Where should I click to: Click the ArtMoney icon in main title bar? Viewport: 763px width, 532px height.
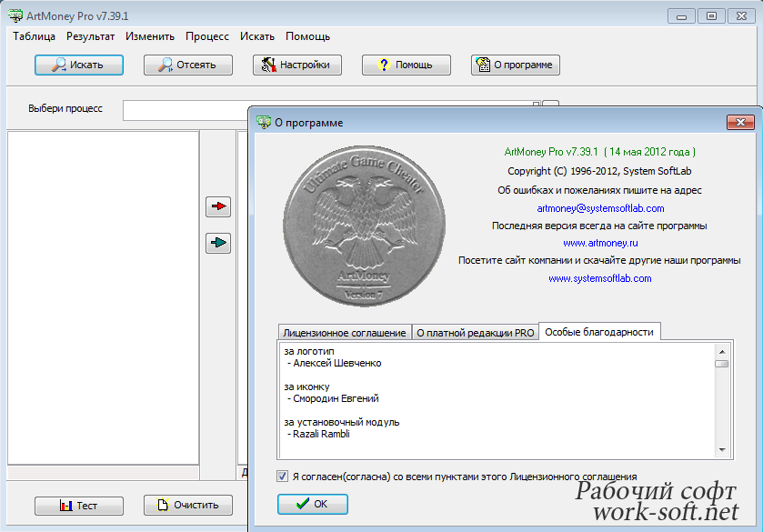point(15,16)
